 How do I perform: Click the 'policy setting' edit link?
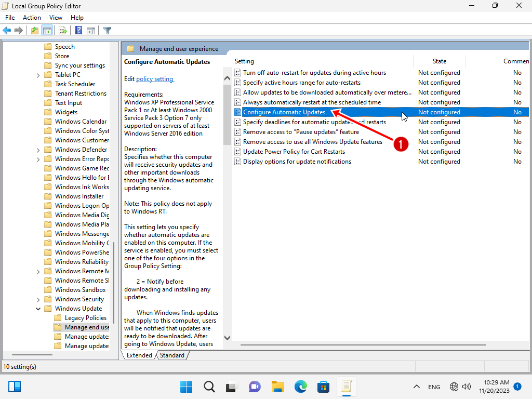[155, 79]
